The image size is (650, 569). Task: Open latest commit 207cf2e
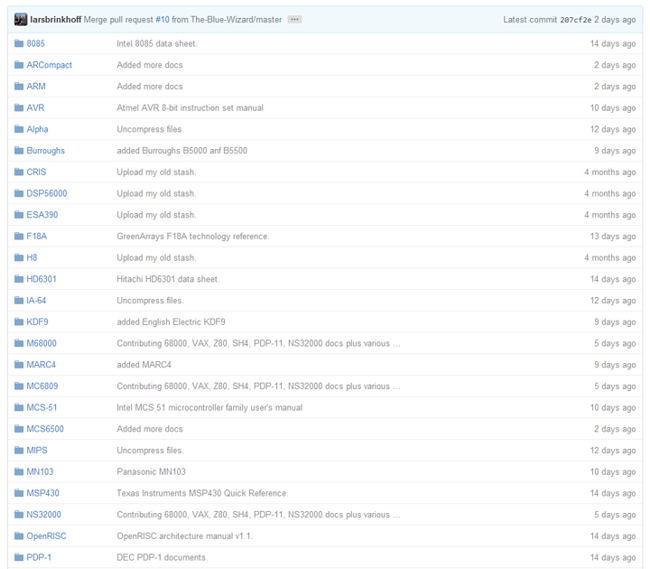576,20
